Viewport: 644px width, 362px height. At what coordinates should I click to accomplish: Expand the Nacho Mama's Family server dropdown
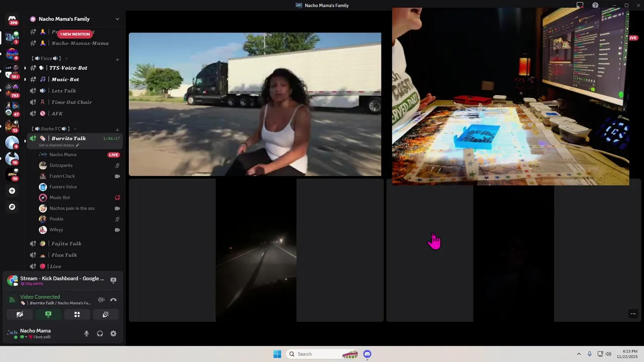[x=117, y=19]
